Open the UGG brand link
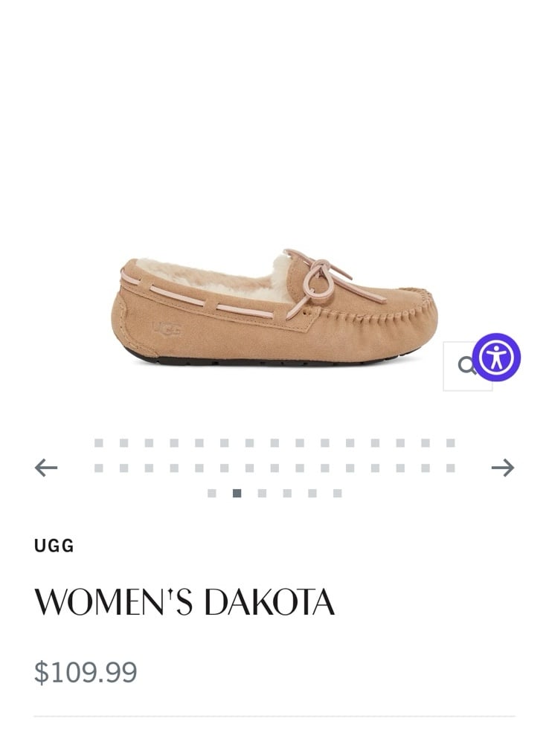Screen dimensions: 549x756 [54, 546]
